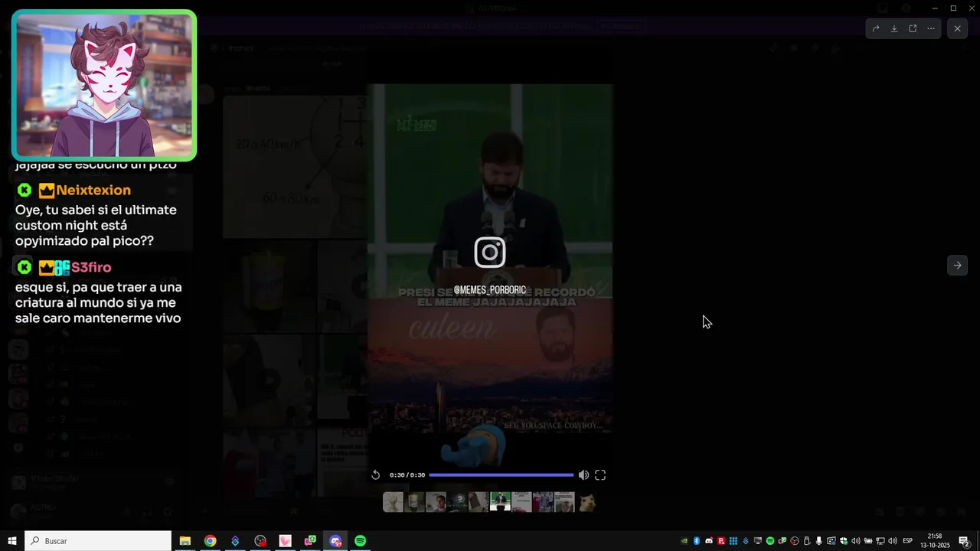This screenshot has width=980, height=551.
Task: Download the current video
Action: pos(894,28)
